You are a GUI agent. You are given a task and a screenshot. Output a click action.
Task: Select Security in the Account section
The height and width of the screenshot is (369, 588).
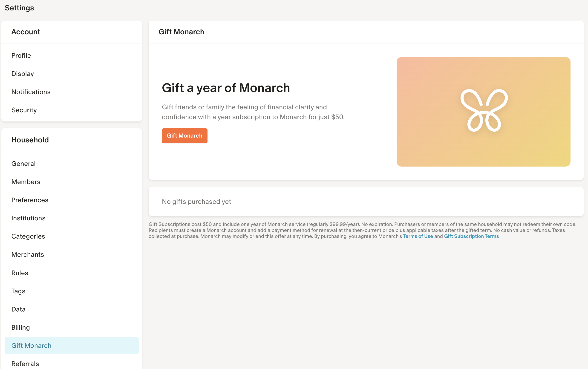tap(24, 110)
